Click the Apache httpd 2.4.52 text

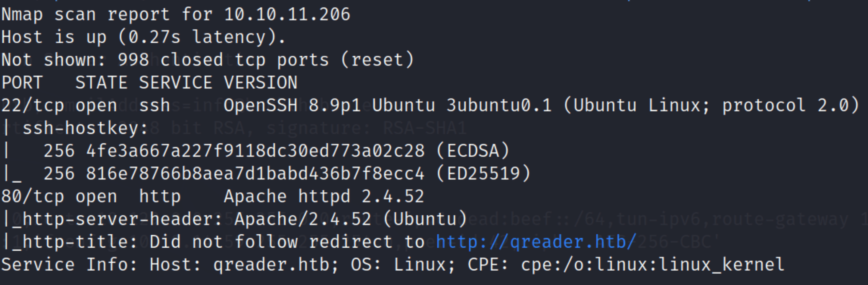click(x=324, y=197)
